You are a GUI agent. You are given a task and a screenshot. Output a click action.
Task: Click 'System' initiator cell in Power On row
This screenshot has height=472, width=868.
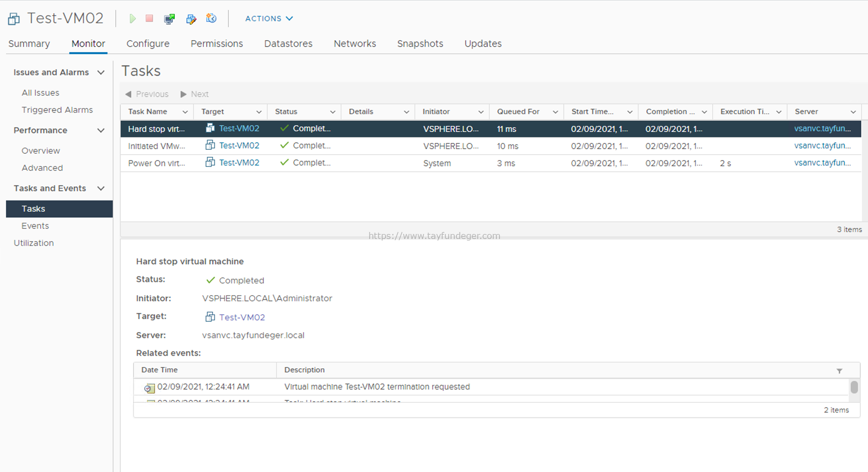[437, 163]
